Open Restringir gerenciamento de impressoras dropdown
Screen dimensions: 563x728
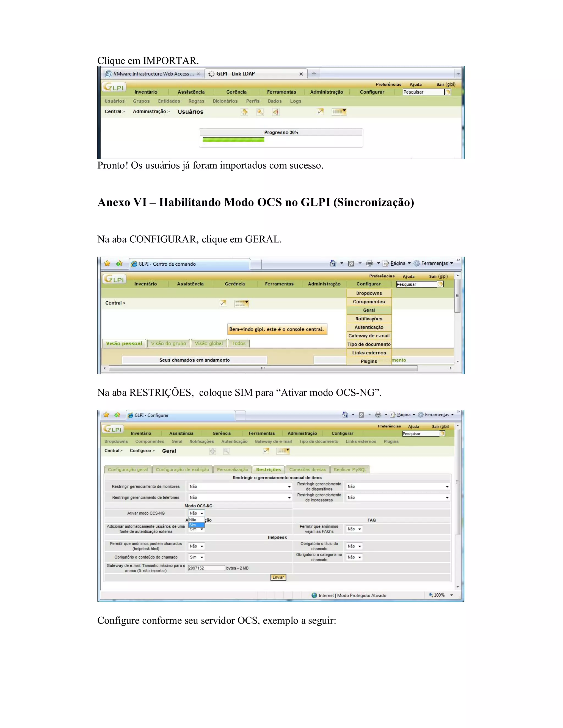[x=398, y=498]
